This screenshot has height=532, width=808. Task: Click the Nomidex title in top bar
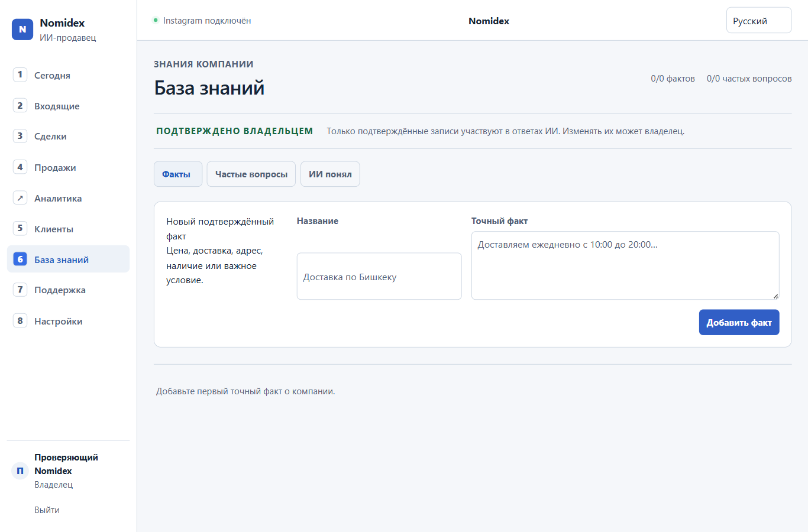(x=489, y=21)
